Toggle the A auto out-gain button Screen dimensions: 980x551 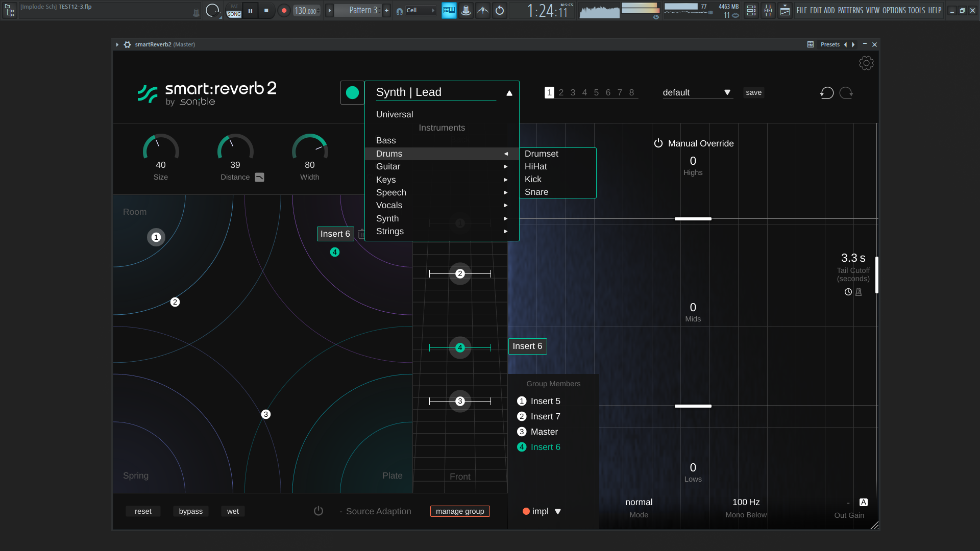point(864,502)
